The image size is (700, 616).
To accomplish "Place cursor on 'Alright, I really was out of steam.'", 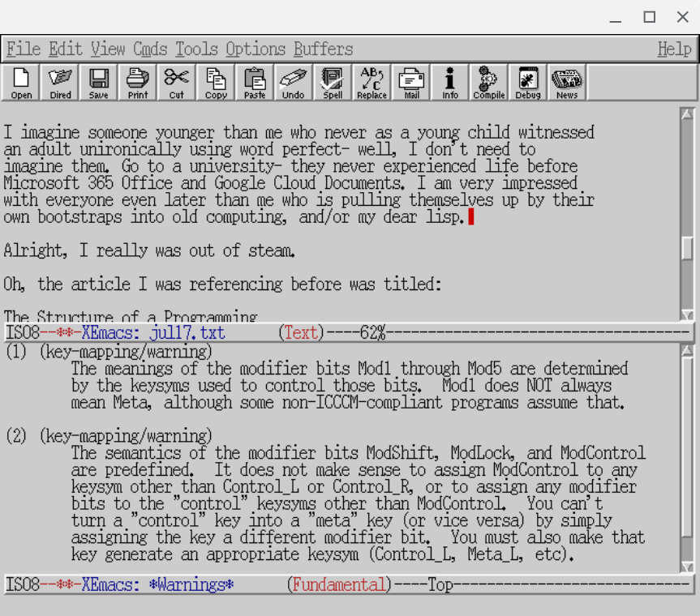I will click(x=149, y=250).
